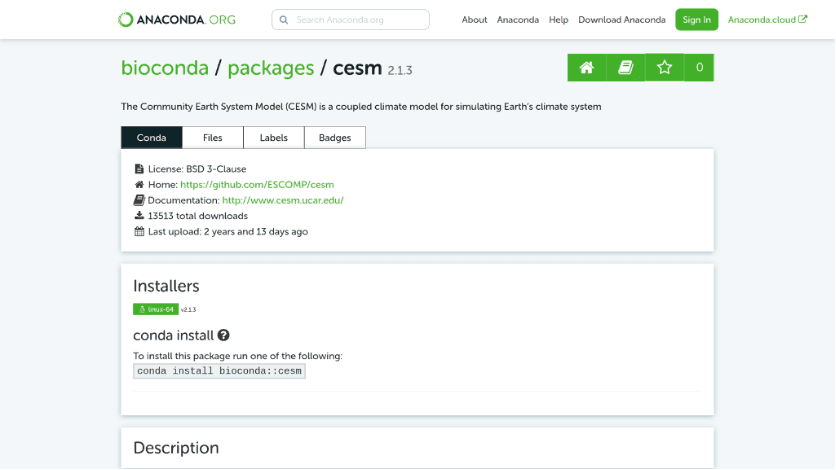Click the conda install heading
This screenshot has height=470, width=836.
pos(173,335)
